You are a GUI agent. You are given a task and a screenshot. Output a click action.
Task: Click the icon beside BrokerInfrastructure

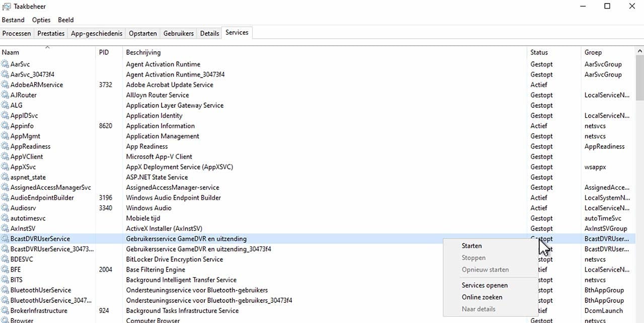(x=5, y=311)
